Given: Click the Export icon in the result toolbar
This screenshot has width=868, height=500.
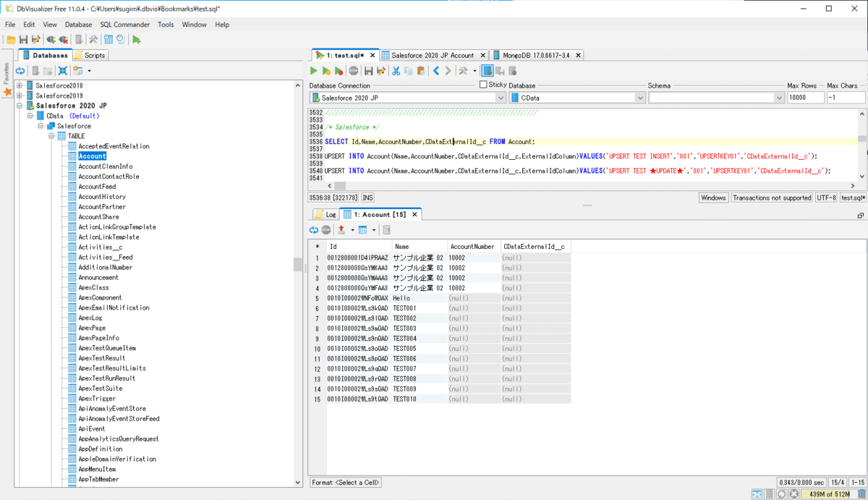Looking at the screenshot, I should click(341, 230).
